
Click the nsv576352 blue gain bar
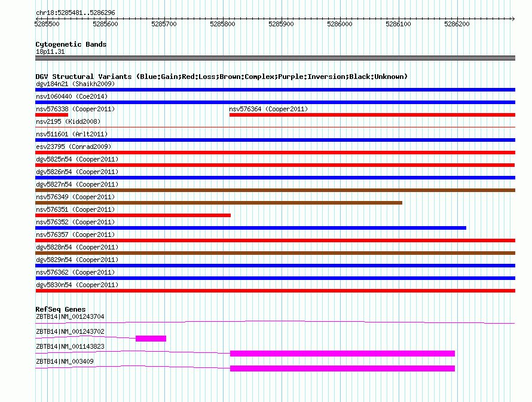pos(250,228)
